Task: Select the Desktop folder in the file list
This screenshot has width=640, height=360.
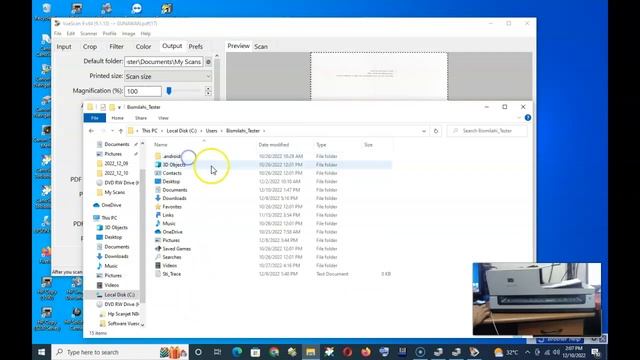Action: click(171, 182)
